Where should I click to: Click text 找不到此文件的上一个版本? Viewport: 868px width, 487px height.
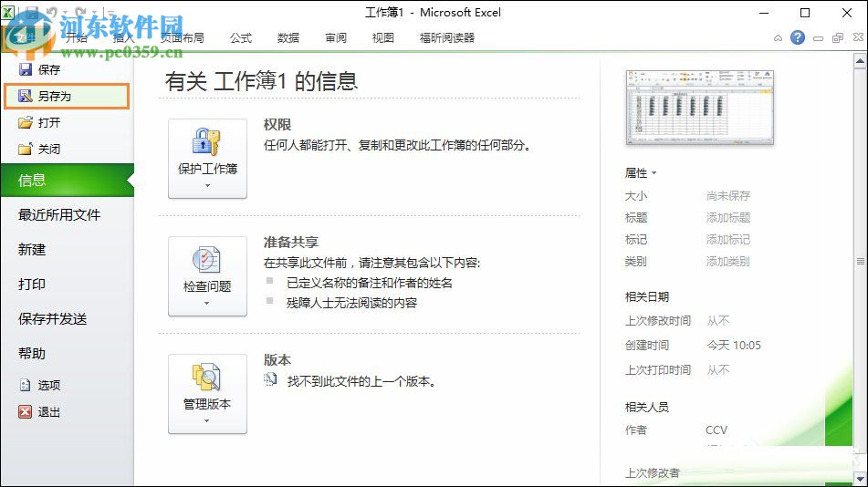(361, 381)
